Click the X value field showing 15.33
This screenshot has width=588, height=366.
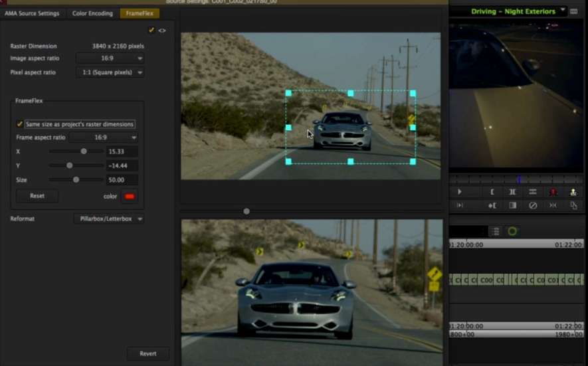pos(122,151)
